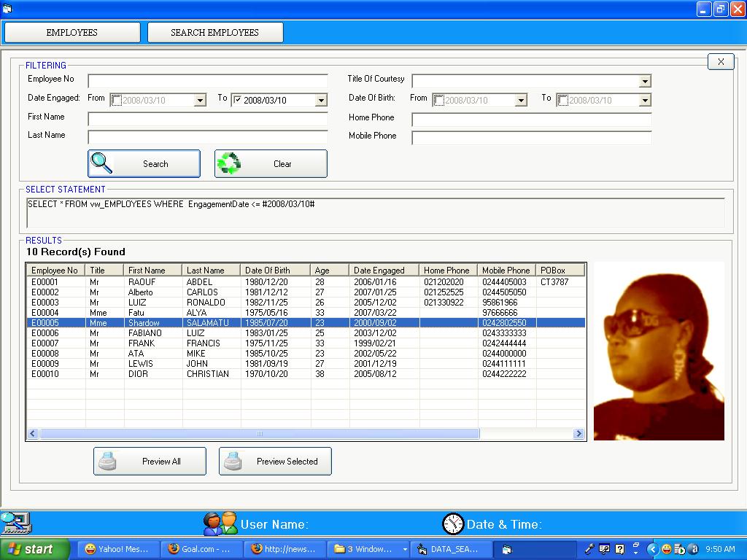The height and width of the screenshot is (560, 747).
Task: Open the Date Engaged To date picker arrow
Action: pos(320,101)
